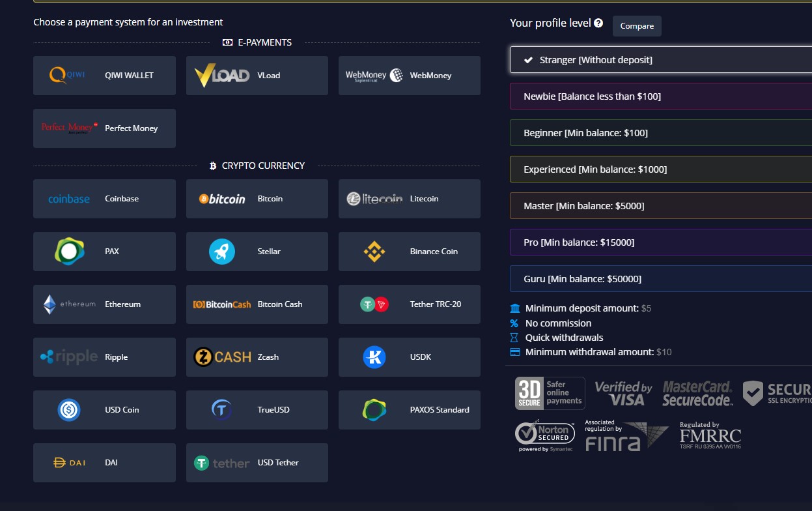Pick Experienced [Min balance: $1000] level
Screen dimensions: 812x511
[x=661, y=169]
